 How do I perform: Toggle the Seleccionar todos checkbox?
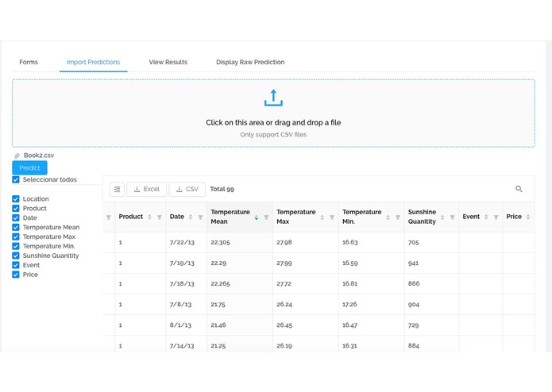tap(16, 179)
